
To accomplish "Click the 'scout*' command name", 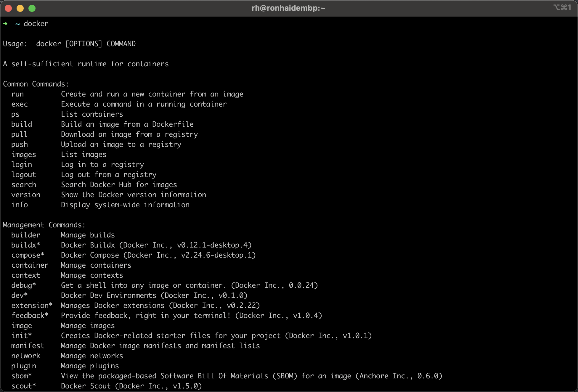I will 24,386.
